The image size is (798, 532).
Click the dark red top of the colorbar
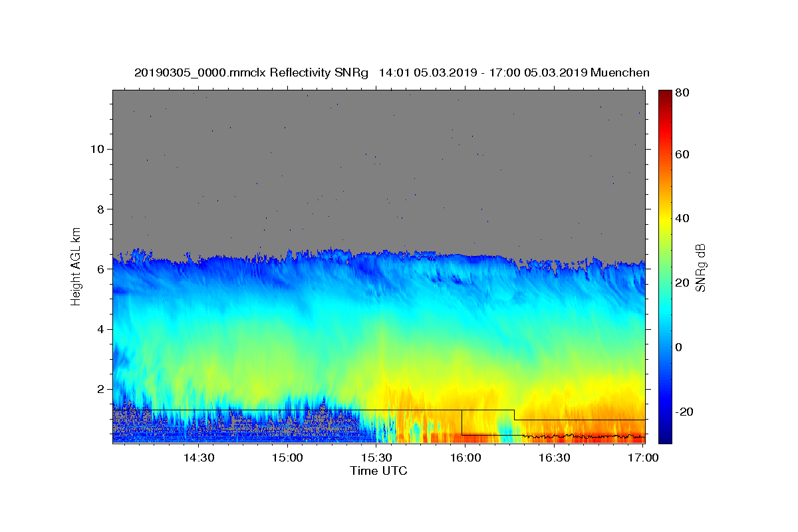(665, 94)
